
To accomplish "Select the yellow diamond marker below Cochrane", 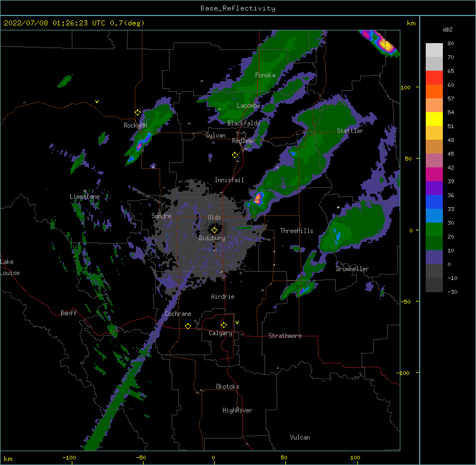I will pos(188,326).
